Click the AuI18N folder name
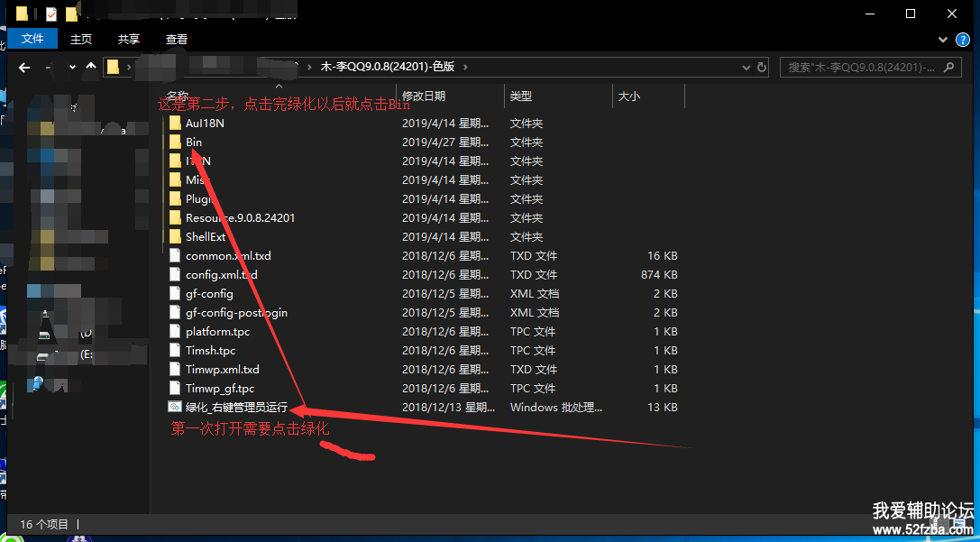 coord(205,124)
